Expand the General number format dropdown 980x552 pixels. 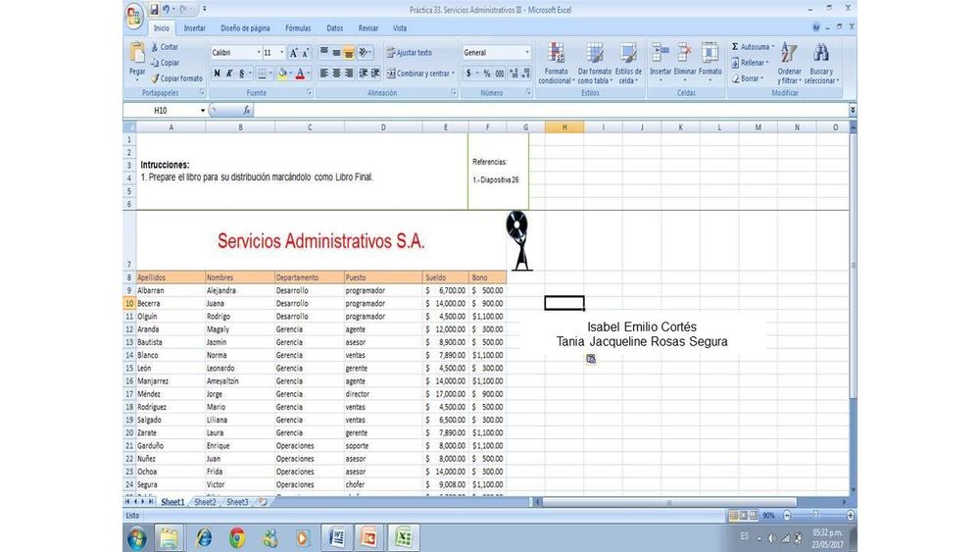(x=527, y=53)
